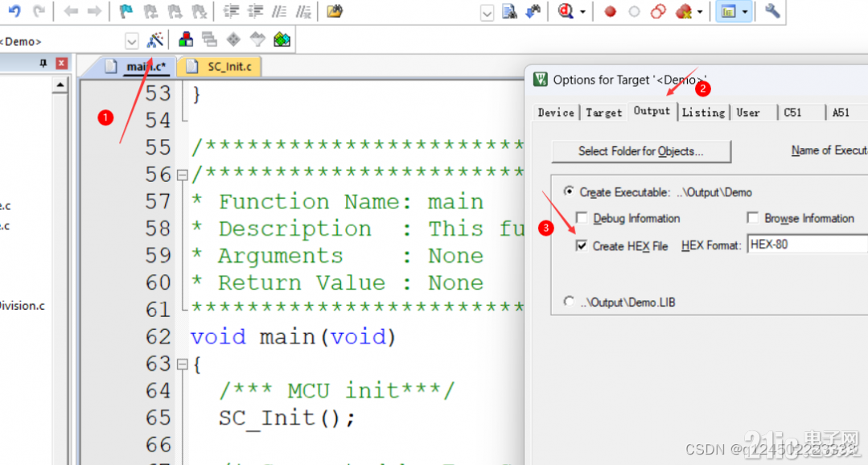Image resolution: width=868 pixels, height=465 pixels.
Task: Click the '/*** MCU init***/' comment line
Action: click(336, 391)
